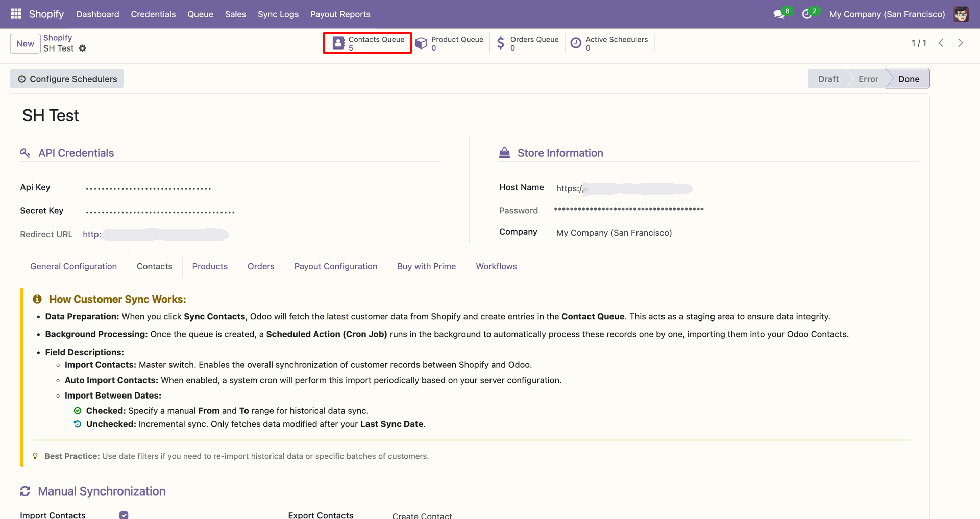Click the Api Key masked field

click(x=149, y=188)
